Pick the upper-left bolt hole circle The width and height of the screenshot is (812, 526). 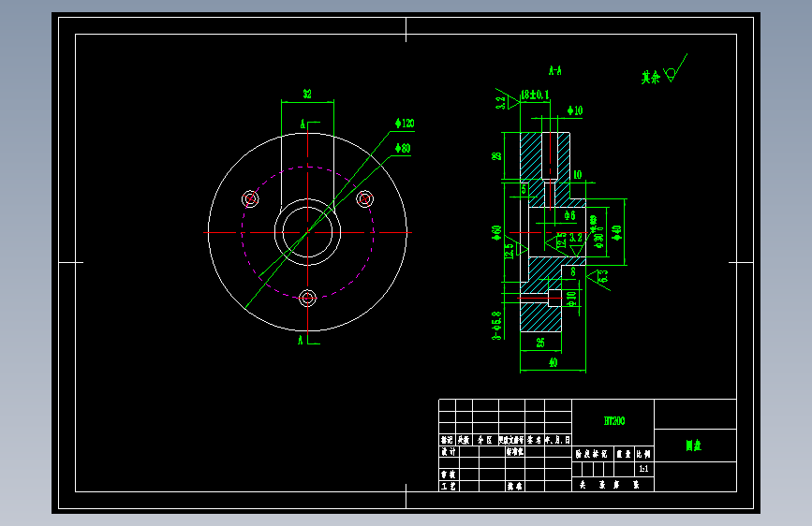tap(250, 198)
